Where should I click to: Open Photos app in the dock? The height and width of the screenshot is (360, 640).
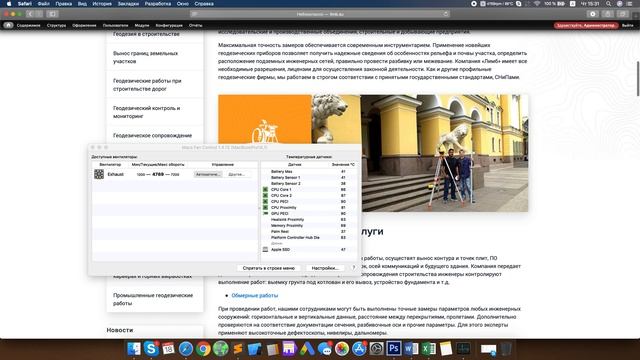[342, 349]
